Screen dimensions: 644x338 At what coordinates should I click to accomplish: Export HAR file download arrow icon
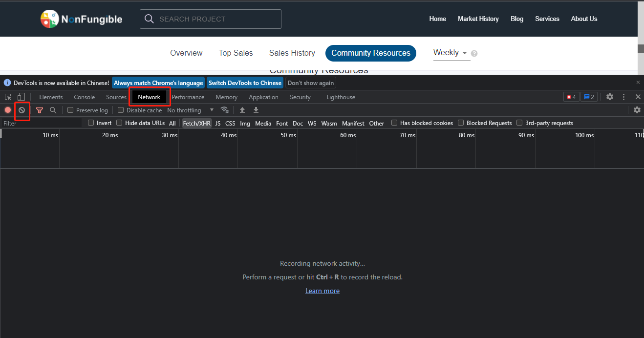(256, 110)
